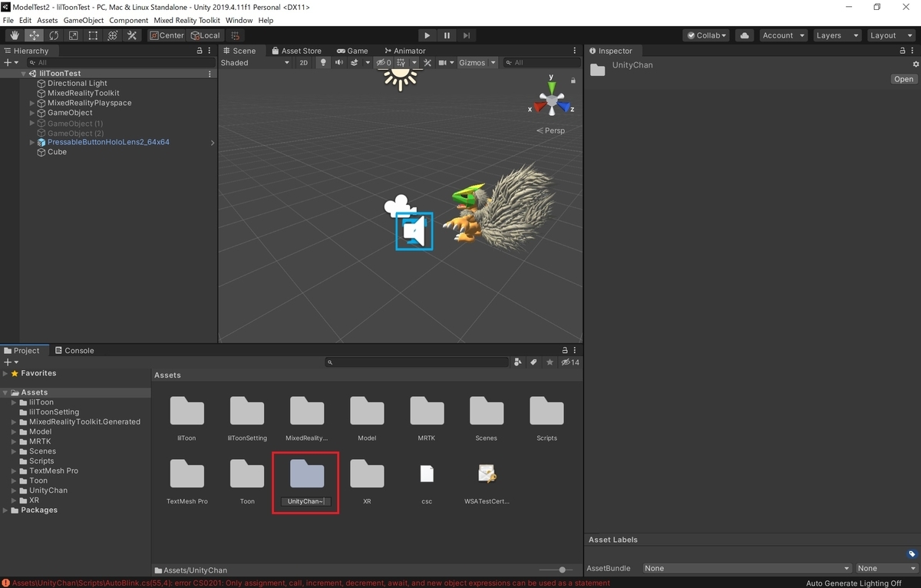The height and width of the screenshot is (588, 921).
Task: Open Account dropdown
Action: tap(783, 35)
